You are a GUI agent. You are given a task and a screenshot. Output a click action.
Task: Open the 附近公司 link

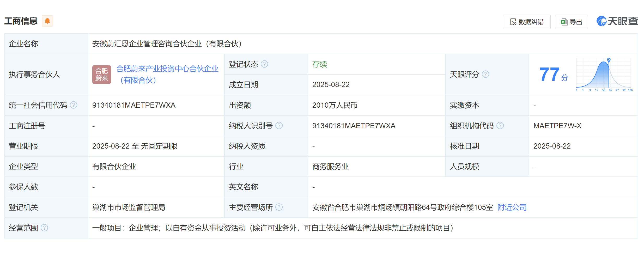pos(512,207)
